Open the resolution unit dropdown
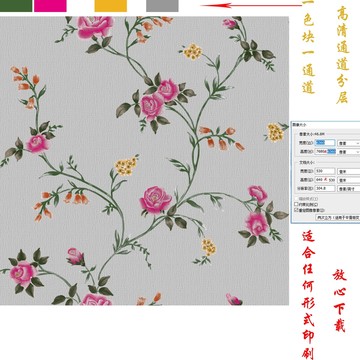360x360 pixels. pos(349,189)
